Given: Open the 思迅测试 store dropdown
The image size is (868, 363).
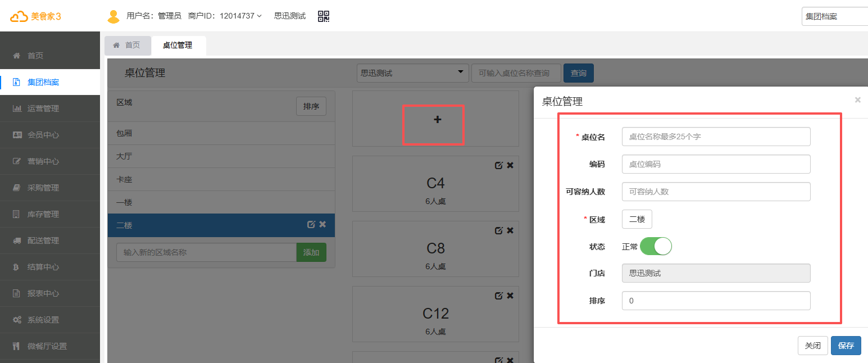Looking at the screenshot, I should (x=412, y=73).
